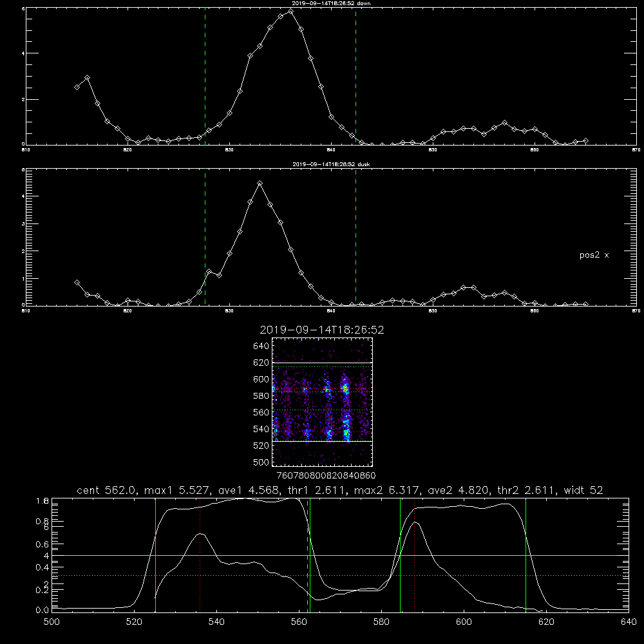Click bottom plot x-axis label '580'
The width and height of the screenshot is (644, 644).
381,622
